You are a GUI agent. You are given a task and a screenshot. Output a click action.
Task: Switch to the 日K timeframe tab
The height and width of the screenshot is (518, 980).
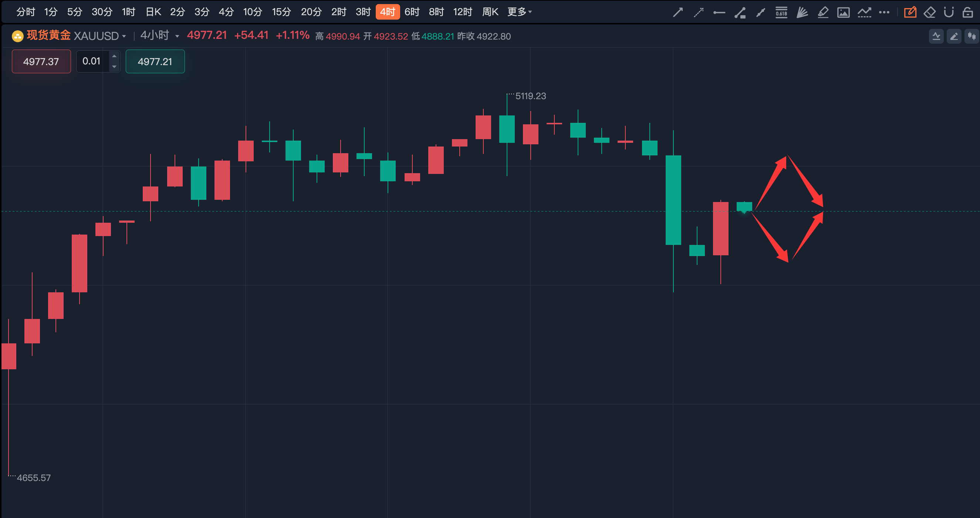(x=153, y=12)
